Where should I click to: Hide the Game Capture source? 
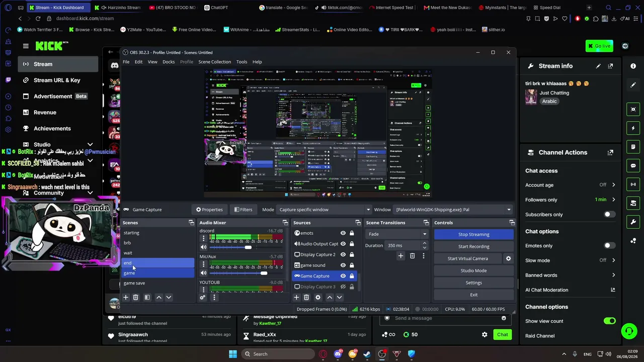(x=343, y=276)
